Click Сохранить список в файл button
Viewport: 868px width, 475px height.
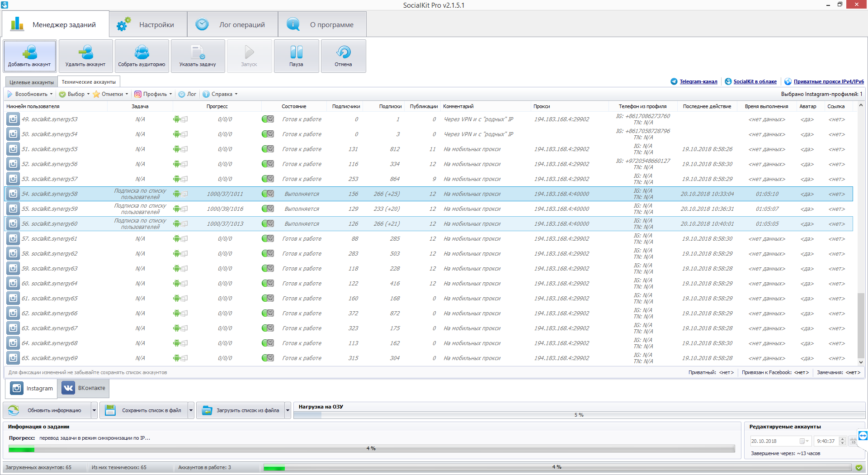pos(144,410)
